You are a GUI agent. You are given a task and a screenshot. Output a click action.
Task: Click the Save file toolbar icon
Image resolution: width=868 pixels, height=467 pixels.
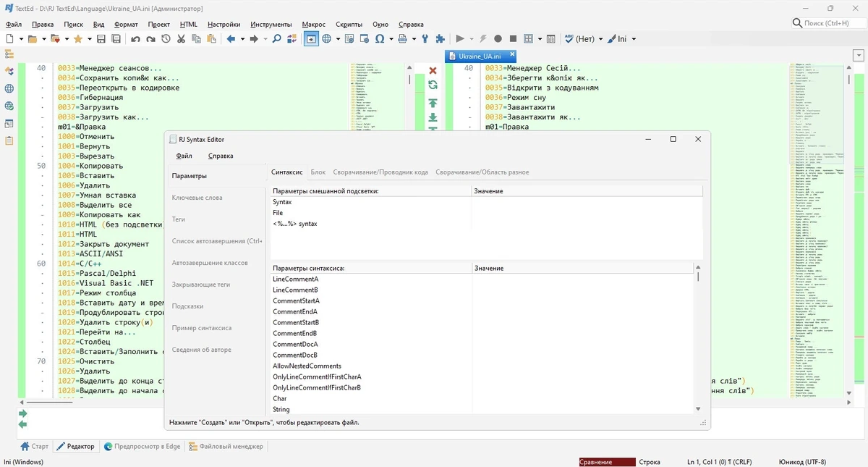pos(100,39)
